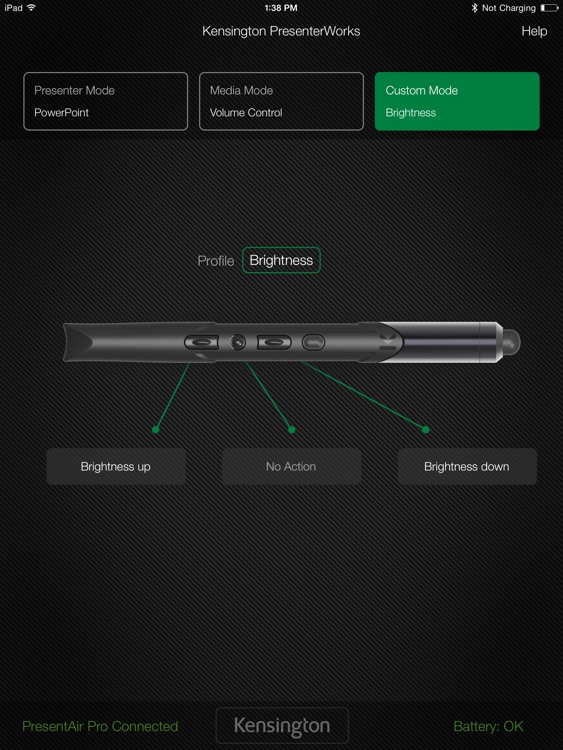Open the Brightness profile dropdown

[x=281, y=260]
